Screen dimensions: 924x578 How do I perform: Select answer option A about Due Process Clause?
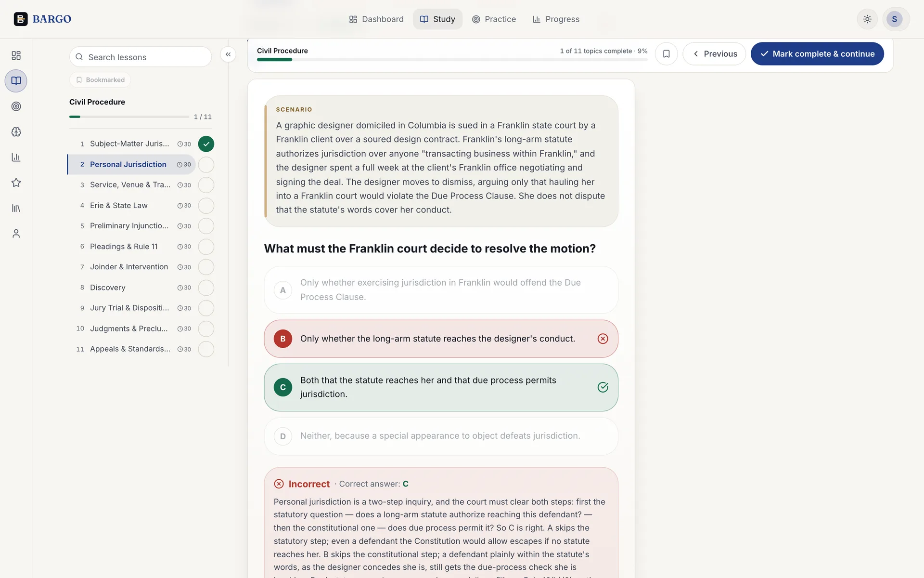point(441,290)
